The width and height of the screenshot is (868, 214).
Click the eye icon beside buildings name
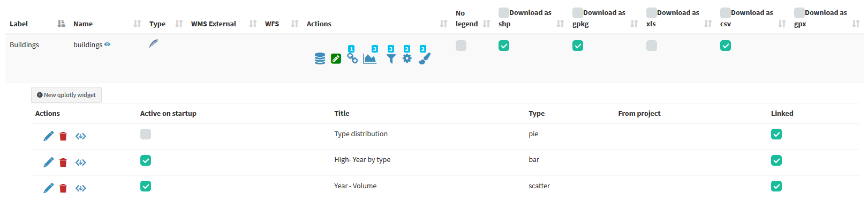(x=107, y=45)
